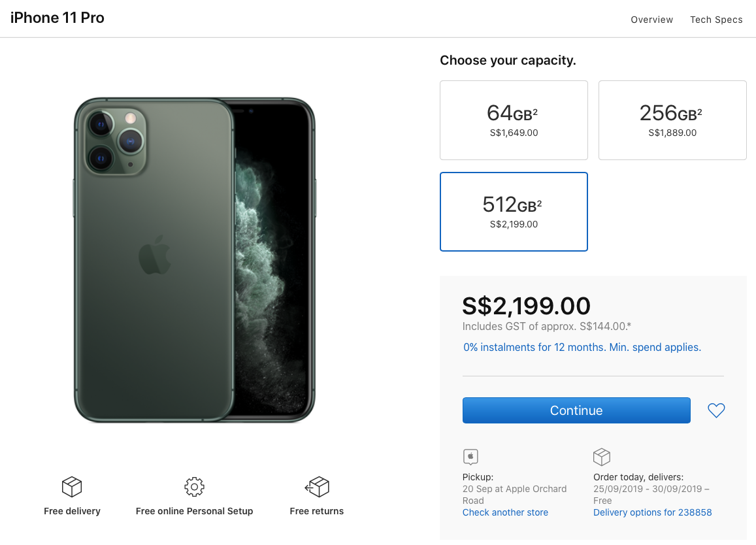Screen dimensions: 756x545
Task: Open the Overview tab
Action: [651, 20]
